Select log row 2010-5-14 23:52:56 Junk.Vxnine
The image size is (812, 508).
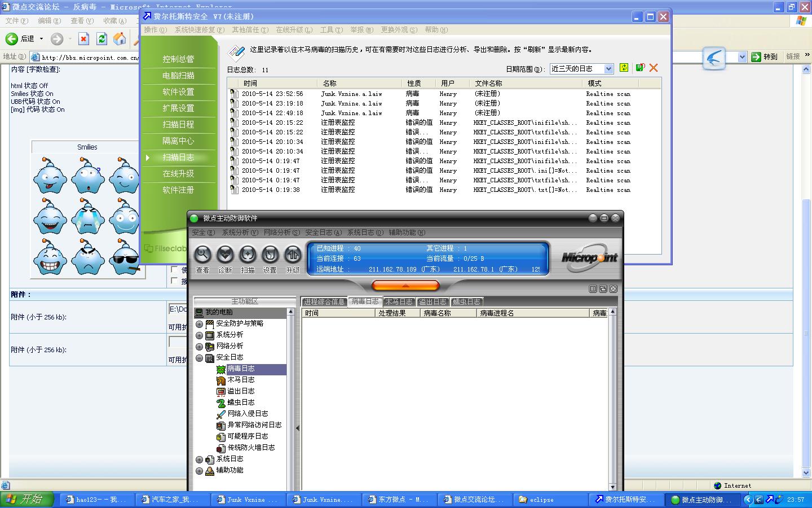click(x=444, y=94)
